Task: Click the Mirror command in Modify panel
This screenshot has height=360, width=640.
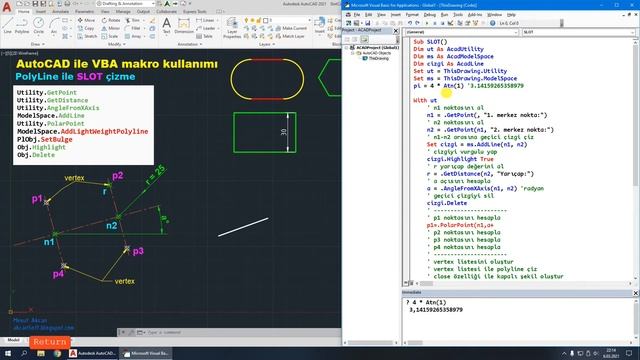Action: point(111,28)
